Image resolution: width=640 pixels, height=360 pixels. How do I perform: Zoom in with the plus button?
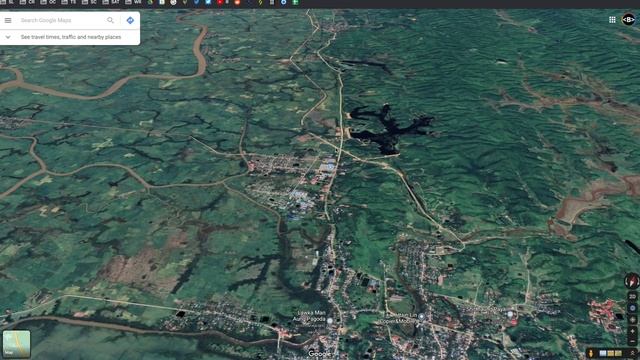point(632,331)
